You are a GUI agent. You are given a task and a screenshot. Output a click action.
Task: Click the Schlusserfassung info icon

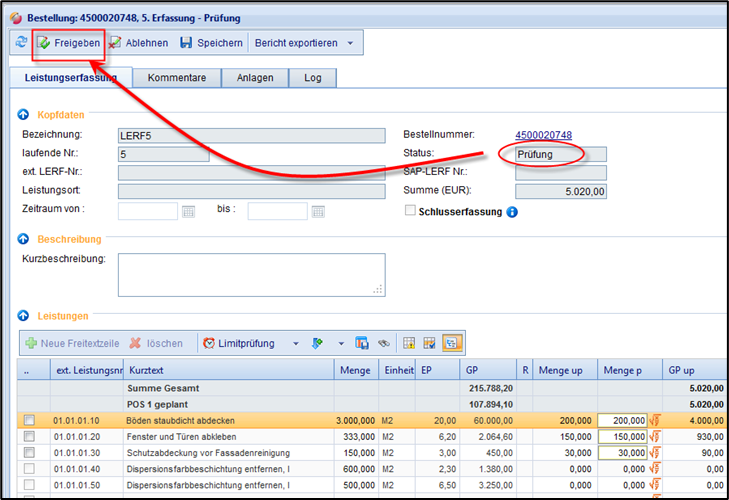(x=511, y=212)
